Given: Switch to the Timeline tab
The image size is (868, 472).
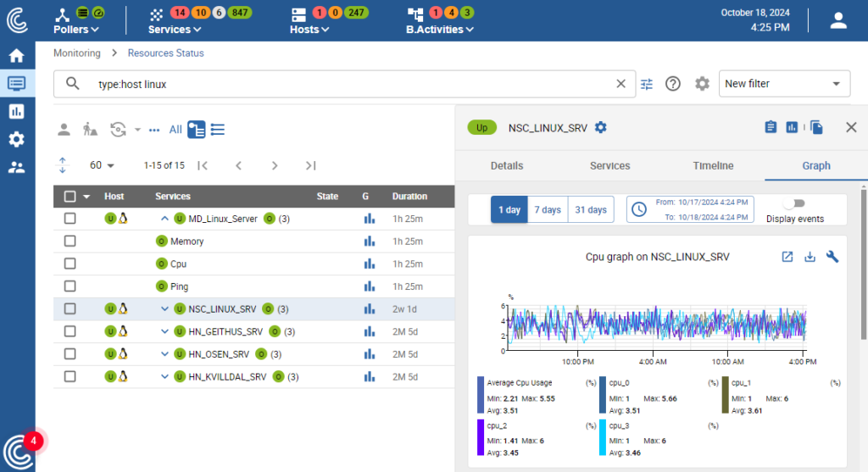Looking at the screenshot, I should point(713,166).
